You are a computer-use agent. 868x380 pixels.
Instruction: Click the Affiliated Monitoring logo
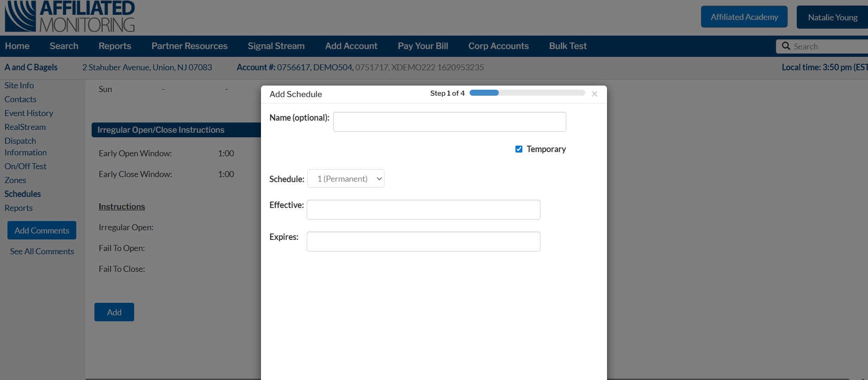(69, 17)
